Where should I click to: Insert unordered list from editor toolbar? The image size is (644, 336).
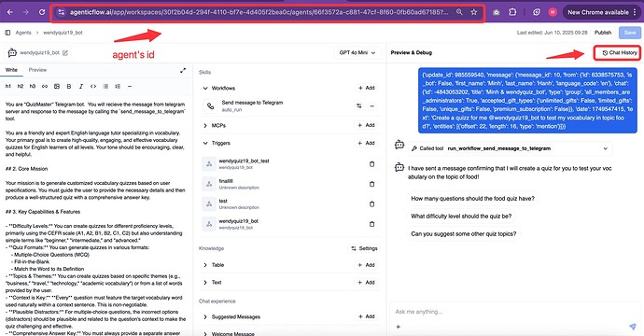[x=105, y=86]
